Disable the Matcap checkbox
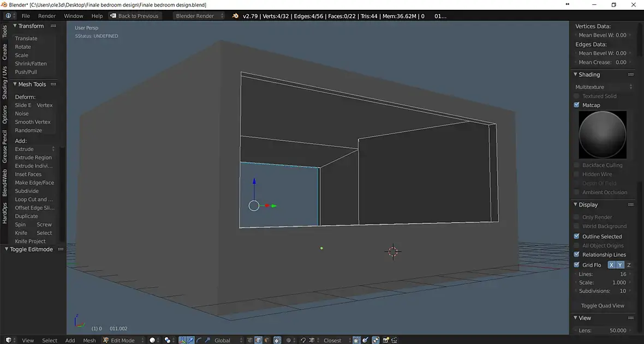This screenshot has width=644, height=344. point(577,105)
